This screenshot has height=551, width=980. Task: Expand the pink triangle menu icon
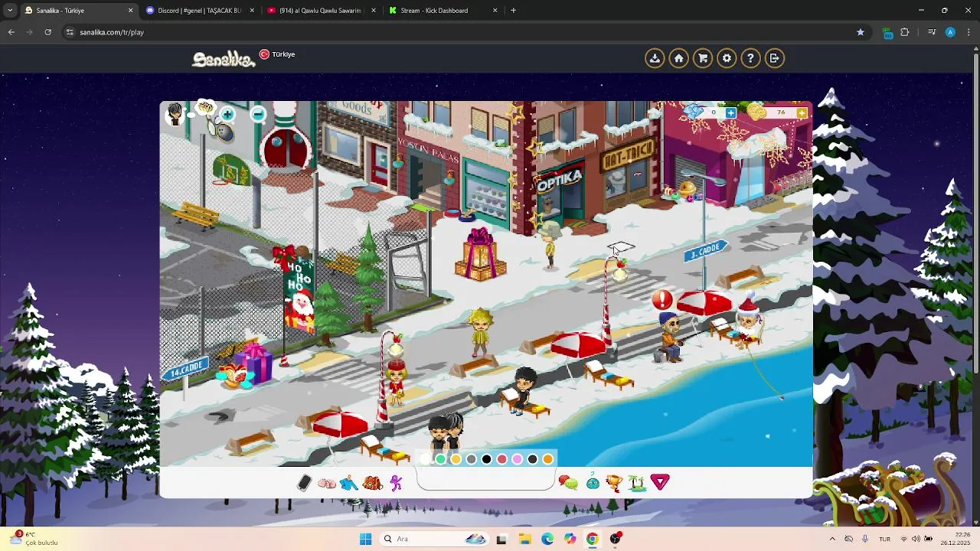pyautogui.click(x=660, y=482)
